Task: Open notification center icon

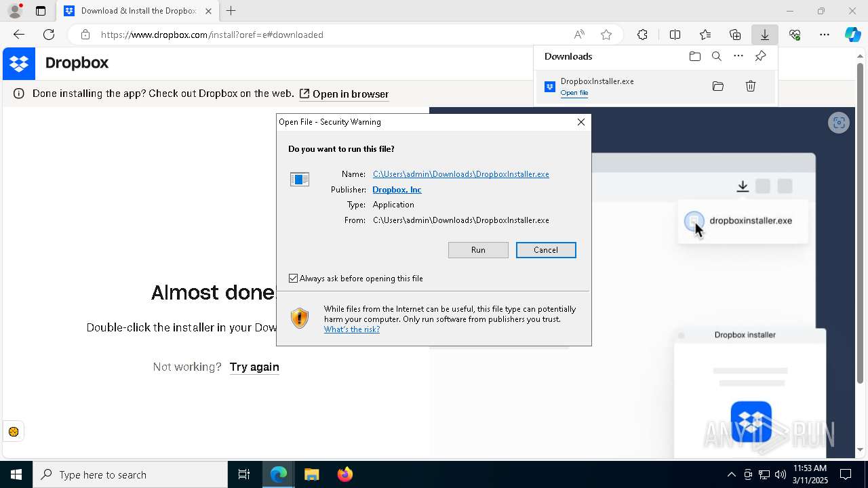Action: click(846, 474)
